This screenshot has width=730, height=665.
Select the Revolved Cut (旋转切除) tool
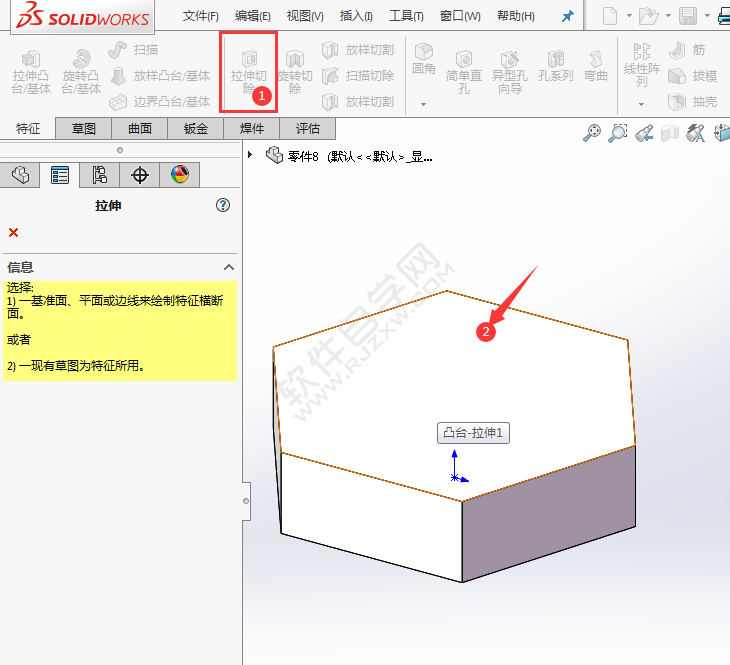(295, 72)
